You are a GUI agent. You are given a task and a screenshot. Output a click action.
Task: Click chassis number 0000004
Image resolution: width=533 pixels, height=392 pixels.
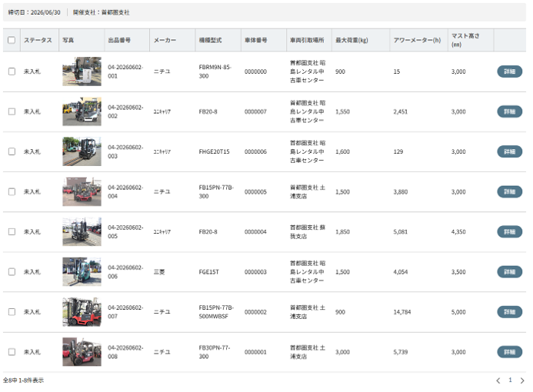255,231
